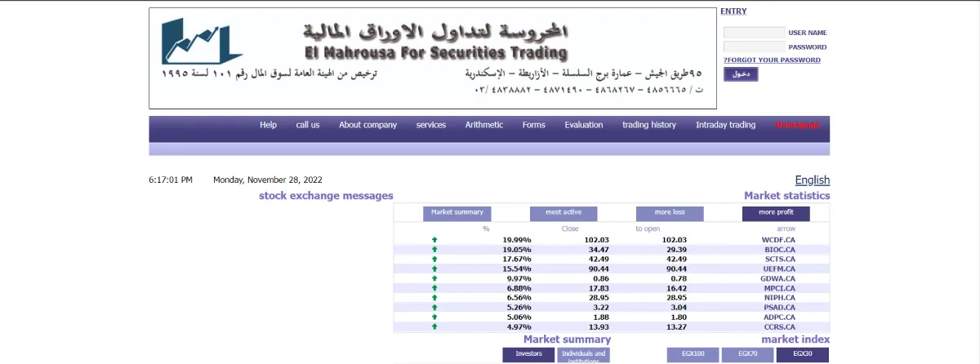Select the EGX70 index tab

[x=748, y=355]
